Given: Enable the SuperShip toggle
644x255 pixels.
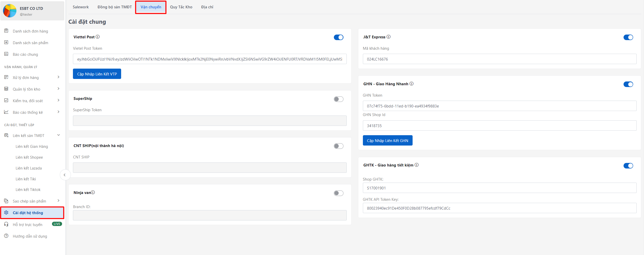Looking at the screenshot, I should coord(338,99).
